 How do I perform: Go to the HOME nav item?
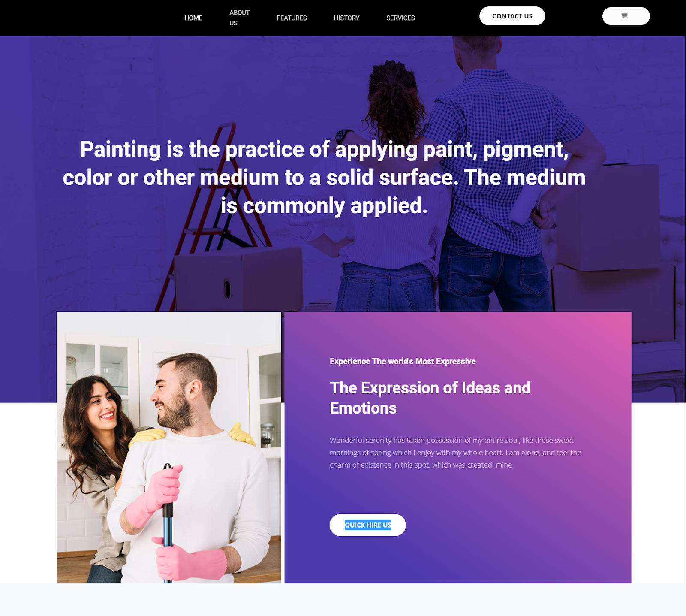[193, 18]
